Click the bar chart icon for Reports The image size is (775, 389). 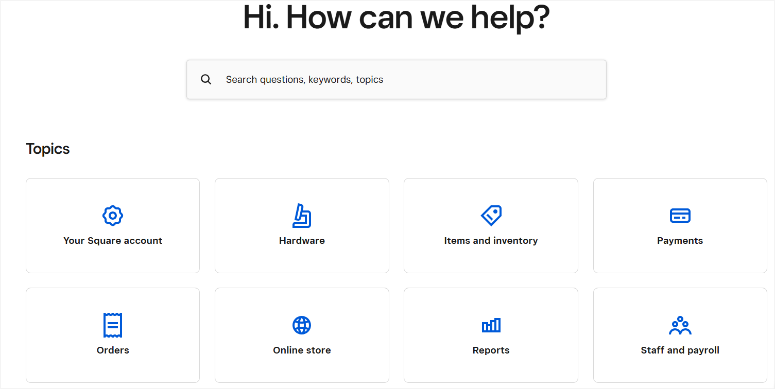click(x=491, y=325)
